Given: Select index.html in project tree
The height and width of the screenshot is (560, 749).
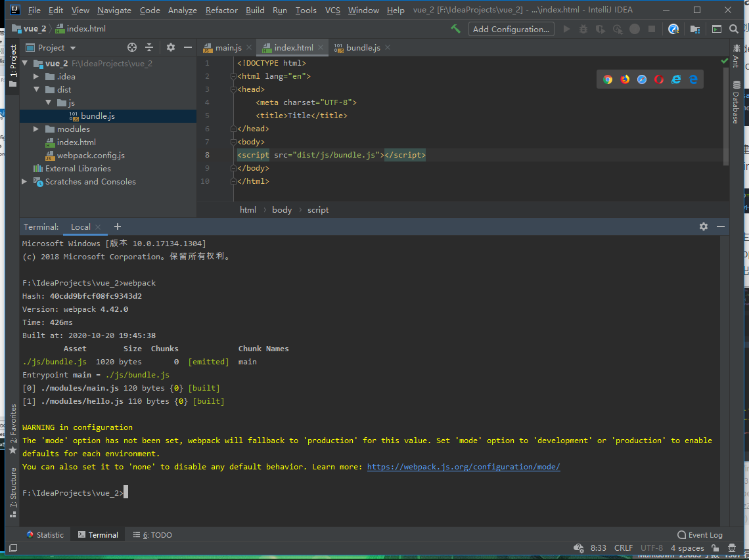Looking at the screenshot, I should point(76,142).
